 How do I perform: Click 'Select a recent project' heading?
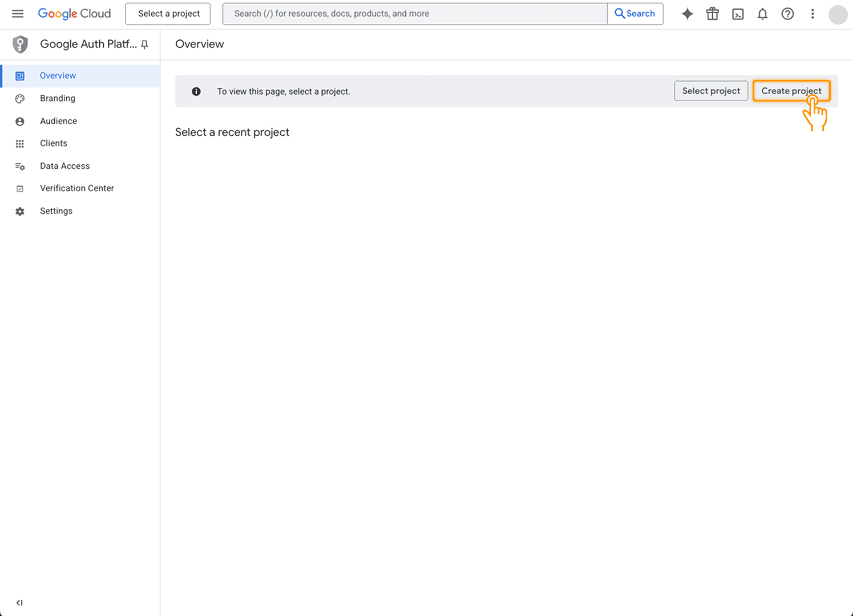[x=232, y=132]
